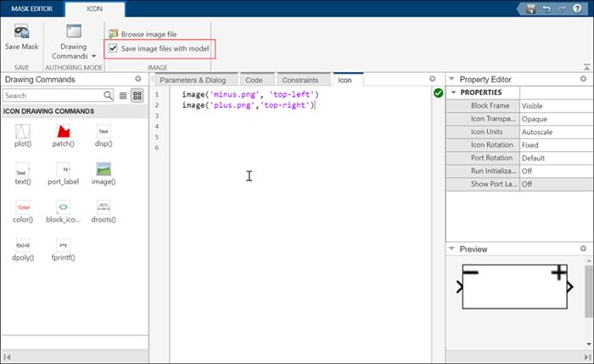Viewport: 594px width, 364px height.
Task: Open the Parameters & Dialog tab
Action: coord(193,80)
